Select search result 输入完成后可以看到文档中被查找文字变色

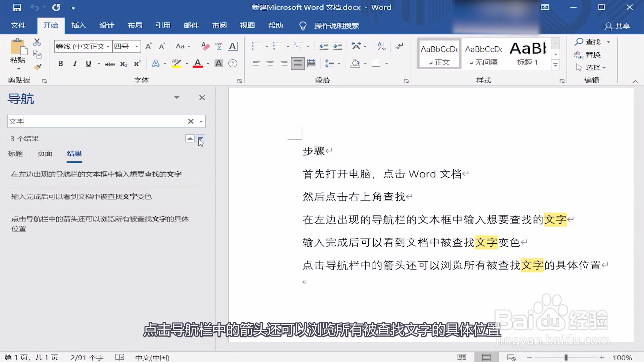pyautogui.click(x=82, y=196)
